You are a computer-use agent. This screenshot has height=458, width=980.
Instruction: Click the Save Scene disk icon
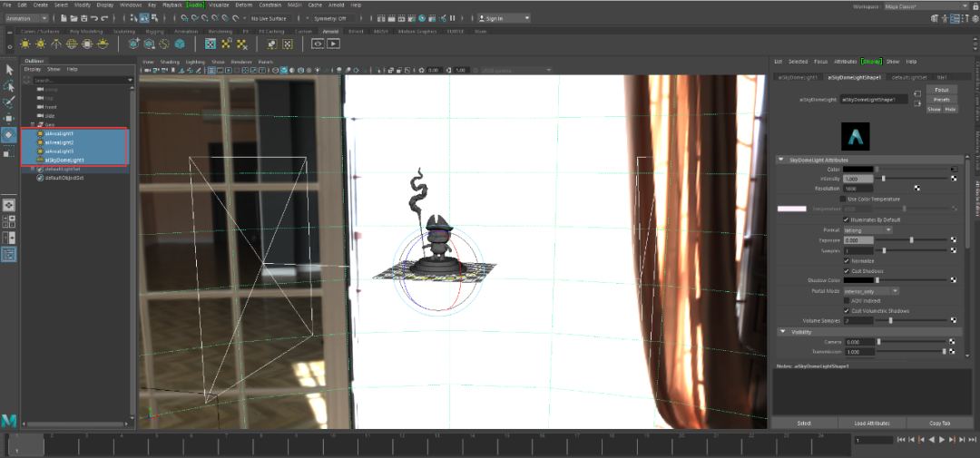tap(84, 18)
